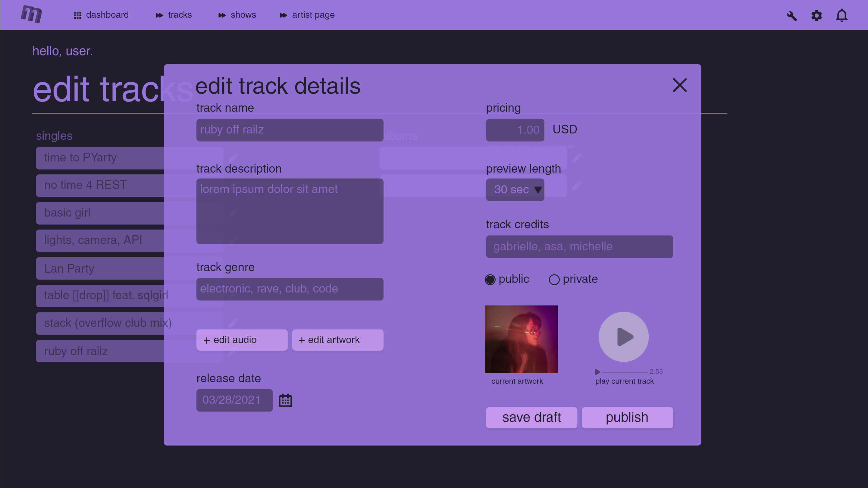Viewport: 868px width, 488px height.
Task: Click the publish button
Action: 627,418
